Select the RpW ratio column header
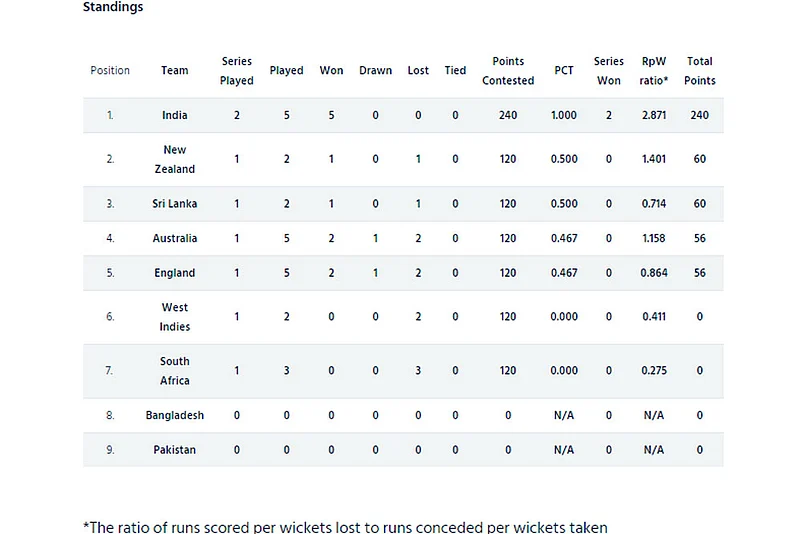Screen dimensions: 801x534 [654, 71]
